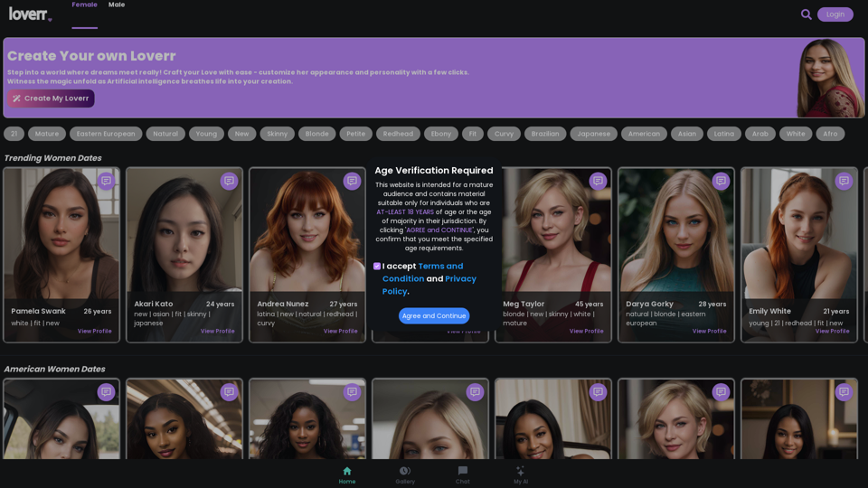This screenshot has height=488, width=868.
Task: Select the Asian filter tag
Action: point(687,134)
